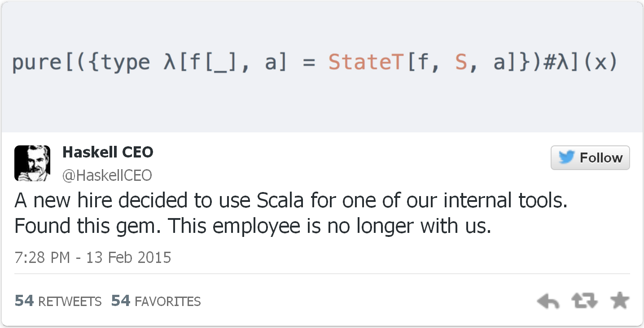This screenshot has height=328, width=644.
Task: Open the Haskell CEO display name
Action: (x=108, y=153)
